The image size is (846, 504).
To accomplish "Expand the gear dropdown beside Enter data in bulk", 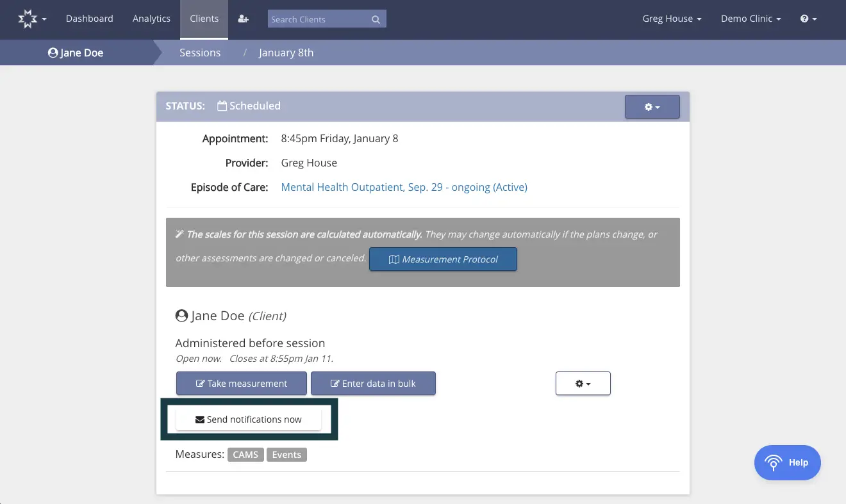I will pyautogui.click(x=583, y=383).
